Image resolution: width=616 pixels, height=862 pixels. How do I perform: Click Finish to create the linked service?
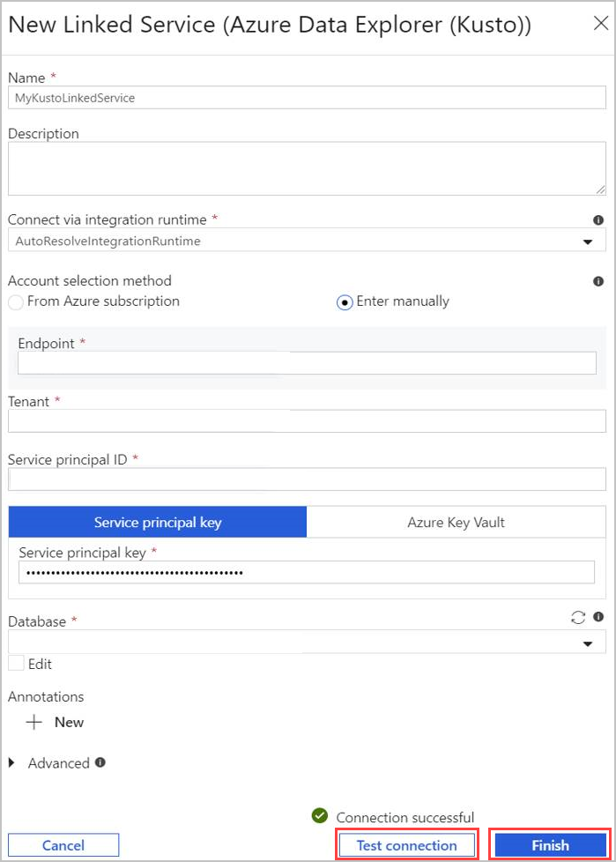click(x=548, y=844)
